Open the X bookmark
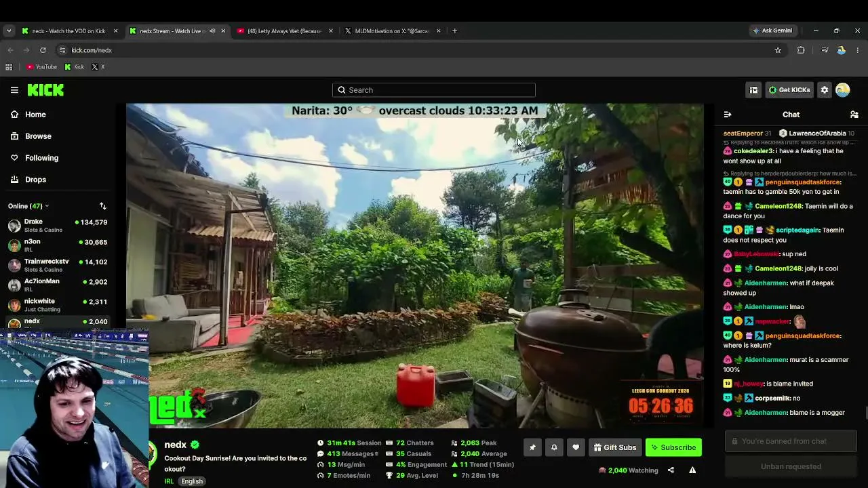 click(x=98, y=67)
